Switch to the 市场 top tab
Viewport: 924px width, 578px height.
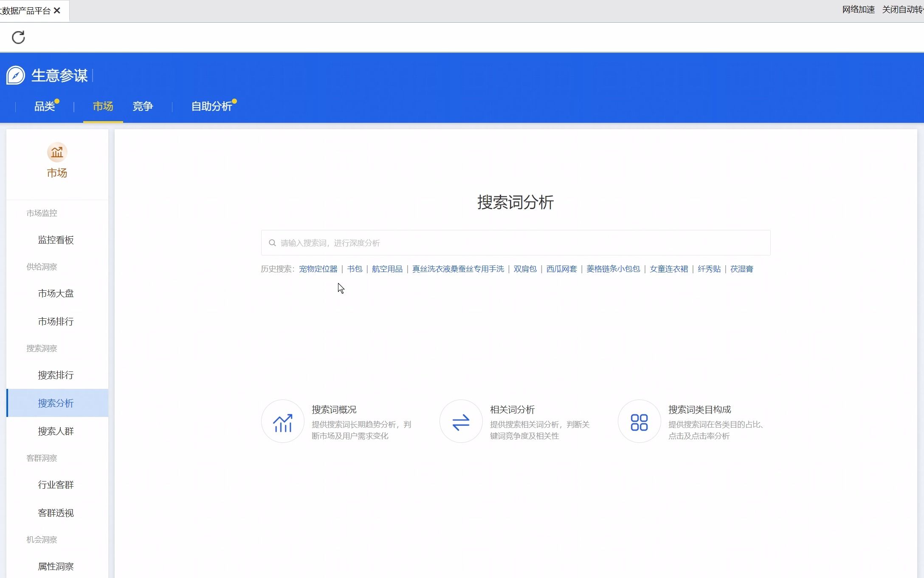point(103,106)
